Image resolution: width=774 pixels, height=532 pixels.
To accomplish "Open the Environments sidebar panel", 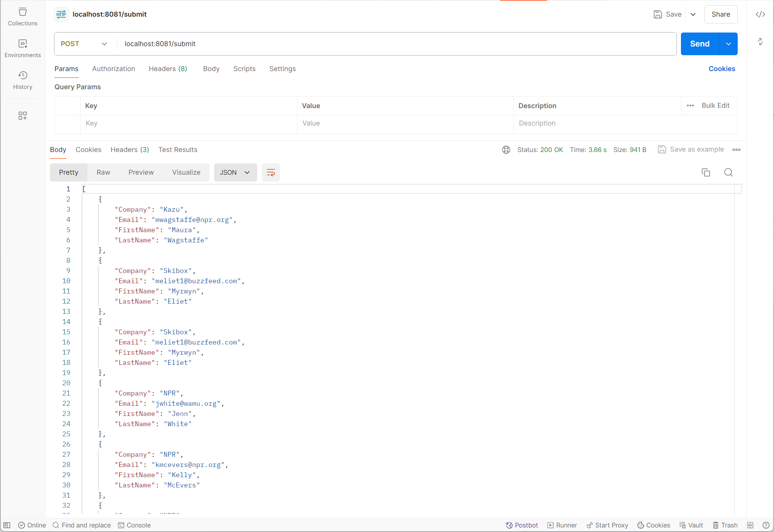I will coord(23,48).
